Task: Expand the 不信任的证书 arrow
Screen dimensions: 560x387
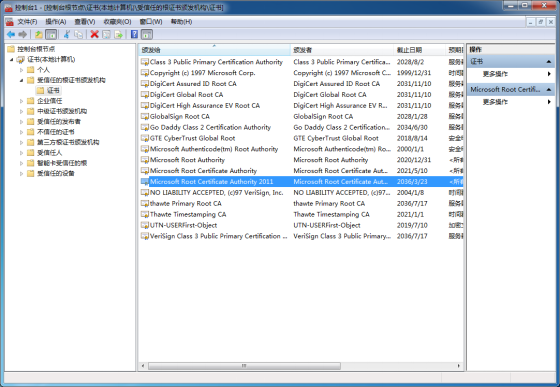Action: (21, 132)
